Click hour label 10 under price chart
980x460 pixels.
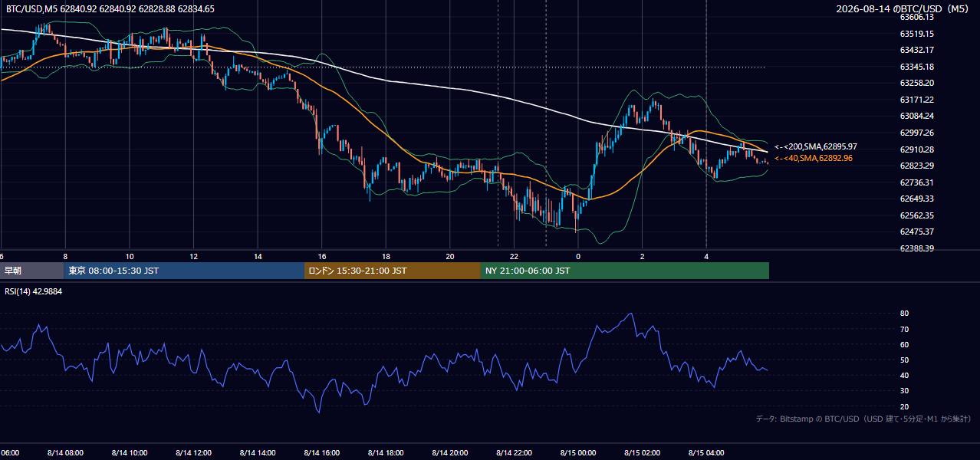pos(130,257)
